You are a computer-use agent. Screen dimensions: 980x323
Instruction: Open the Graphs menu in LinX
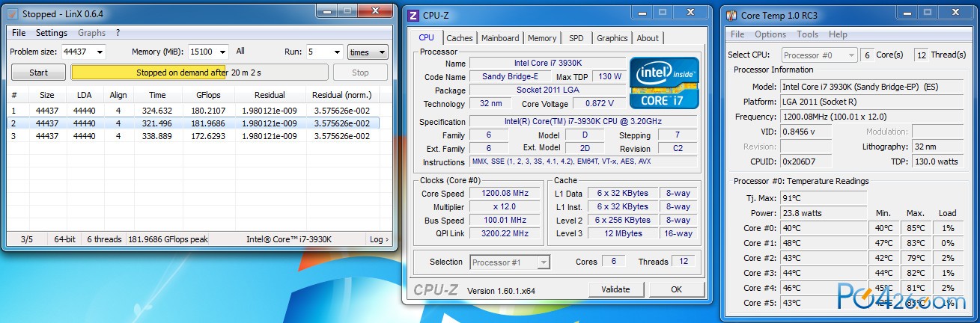pos(91,33)
